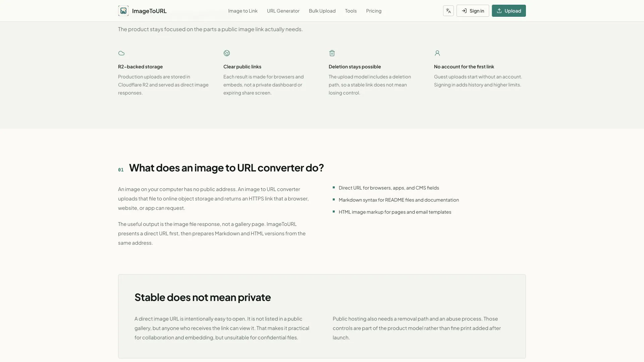Click the Deletion stays possible heading
Image resolution: width=644 pixels, height=362 pixels.
pos(355,67)
